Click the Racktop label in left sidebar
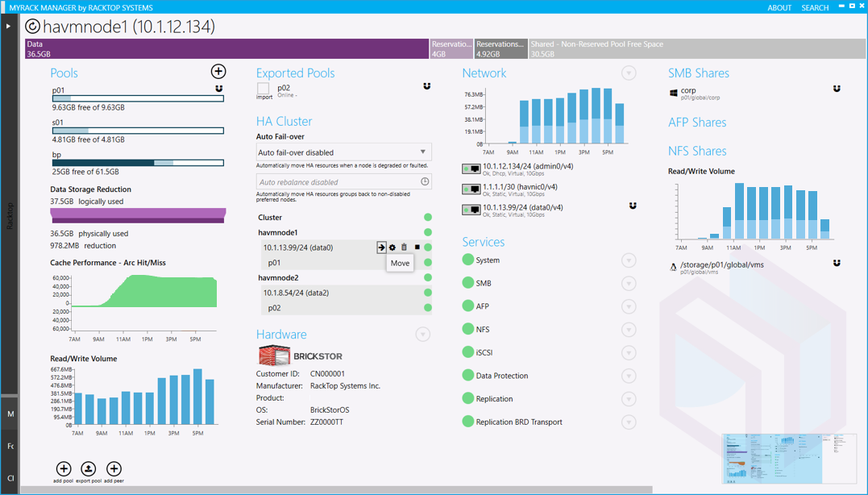Screen dimensions: 868x495 [10, 216]
